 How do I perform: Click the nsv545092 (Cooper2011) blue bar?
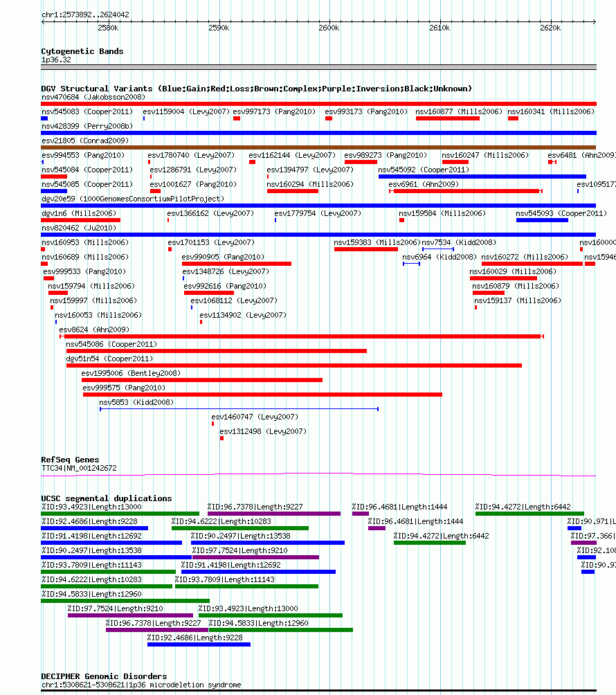pos(482,177)
